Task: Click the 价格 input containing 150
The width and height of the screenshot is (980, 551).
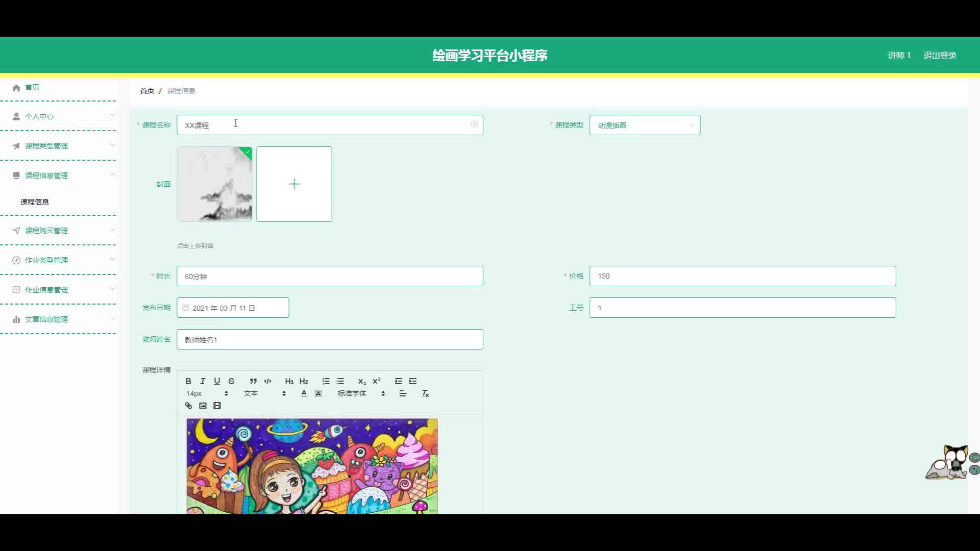Action: click(x=743, y=276)
